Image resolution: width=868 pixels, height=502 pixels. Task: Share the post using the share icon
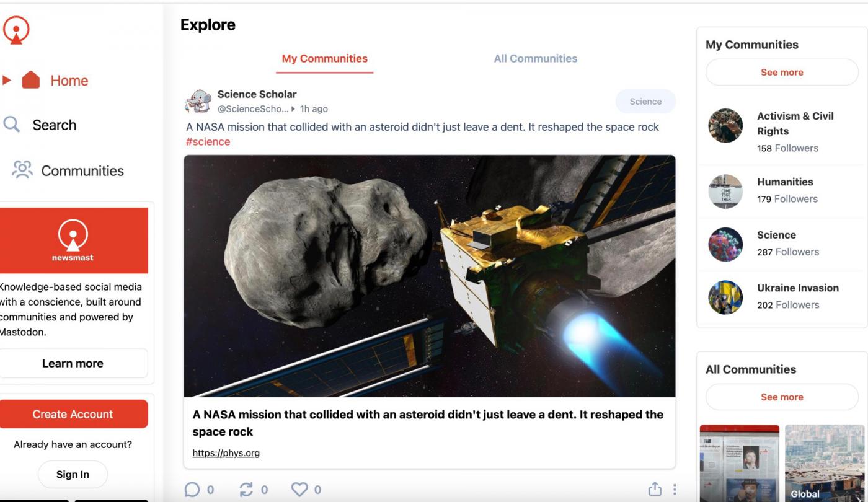[x=655, y=489]
